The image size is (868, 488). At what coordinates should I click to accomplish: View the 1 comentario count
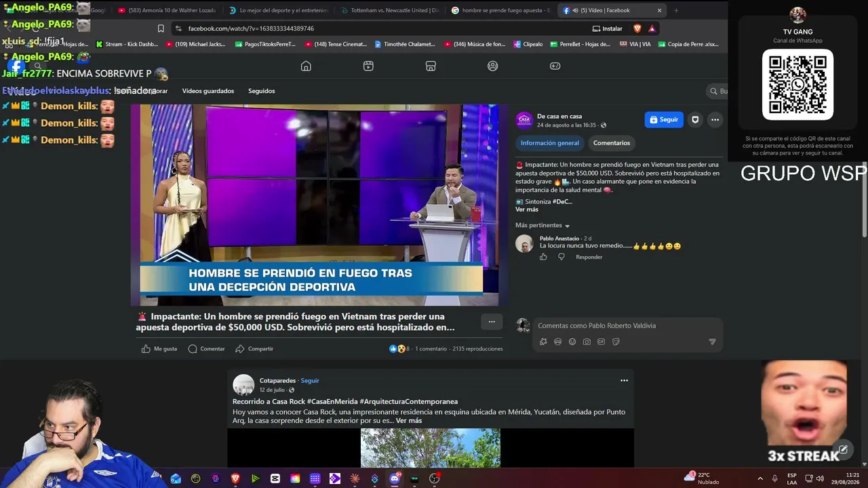coord(431,349)
